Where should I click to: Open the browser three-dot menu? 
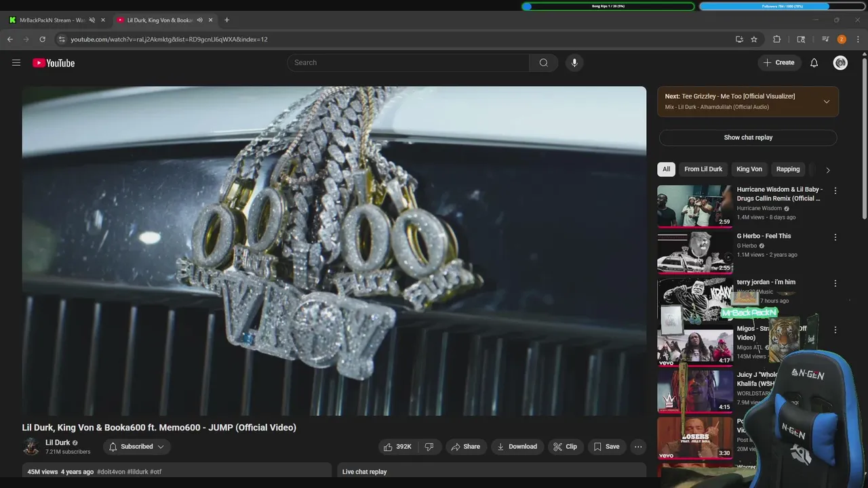pos(858,39)
